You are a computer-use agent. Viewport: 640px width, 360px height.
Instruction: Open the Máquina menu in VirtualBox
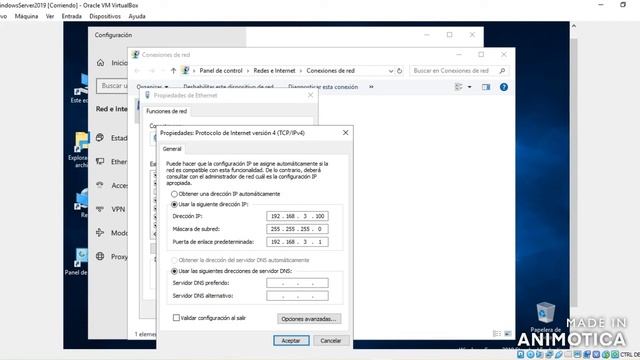click(x=26, y=16)
